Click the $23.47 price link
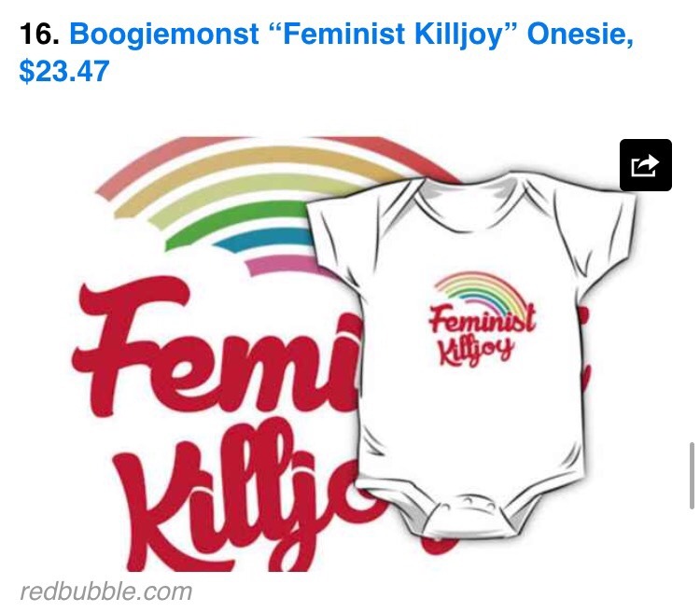Viewport: 700px width, 612px height. (64, 71)
